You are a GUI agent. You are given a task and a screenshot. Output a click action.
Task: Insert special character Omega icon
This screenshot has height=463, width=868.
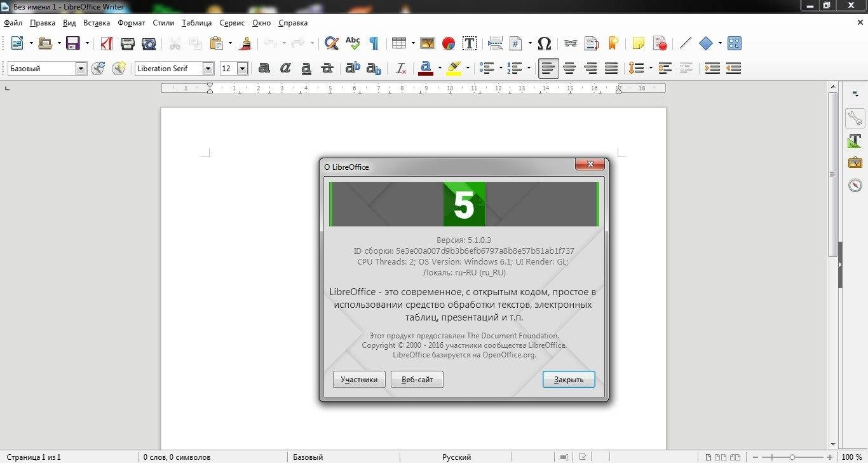coord(544,43)
